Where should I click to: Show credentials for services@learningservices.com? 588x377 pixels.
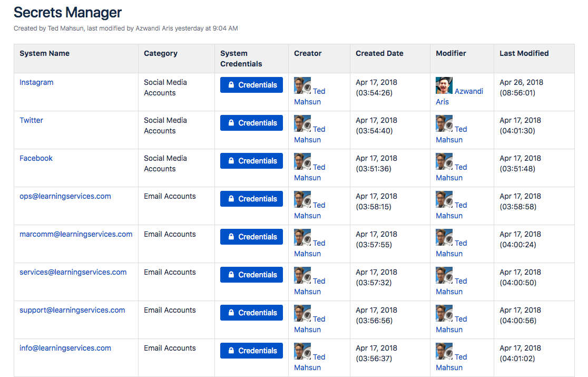tap(252, 274)
